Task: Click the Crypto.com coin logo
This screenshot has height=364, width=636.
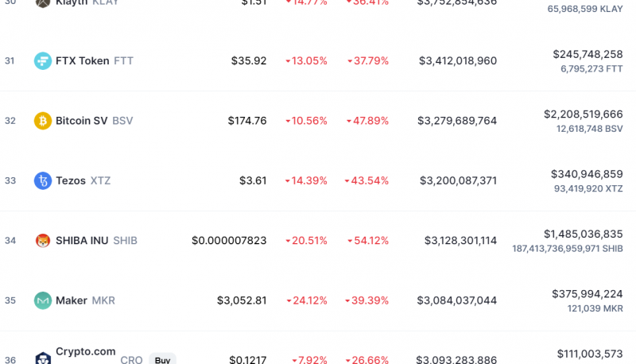Action: point(43,358)
